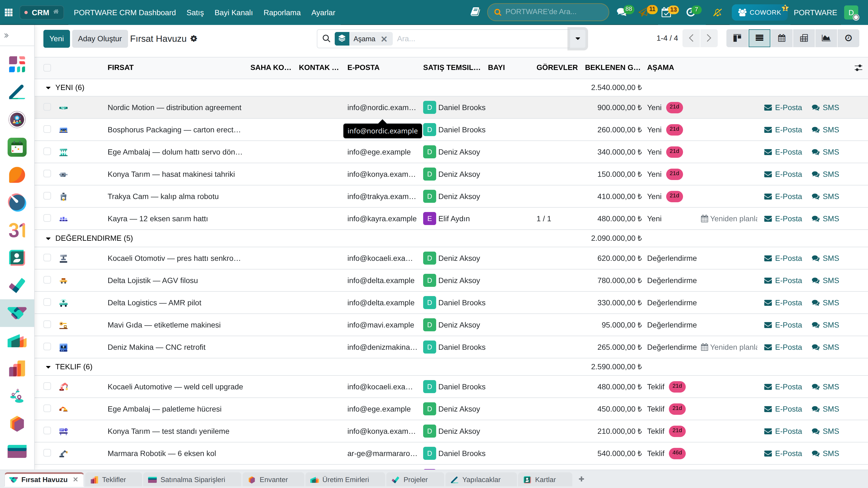Tick checkbox for Ege Ambalaj dolum hattı row
Viewport: 868px width, 488px height.
coord(47,152)
